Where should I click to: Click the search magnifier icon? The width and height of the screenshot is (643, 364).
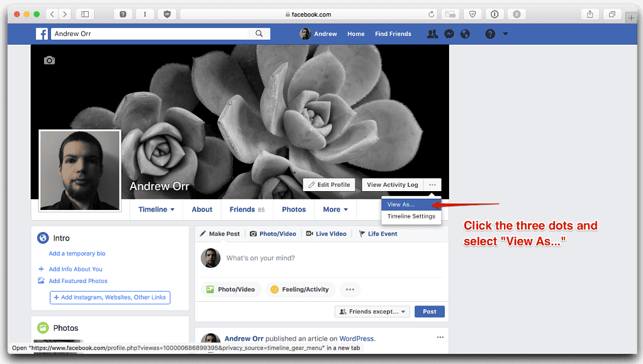(259, 34)
